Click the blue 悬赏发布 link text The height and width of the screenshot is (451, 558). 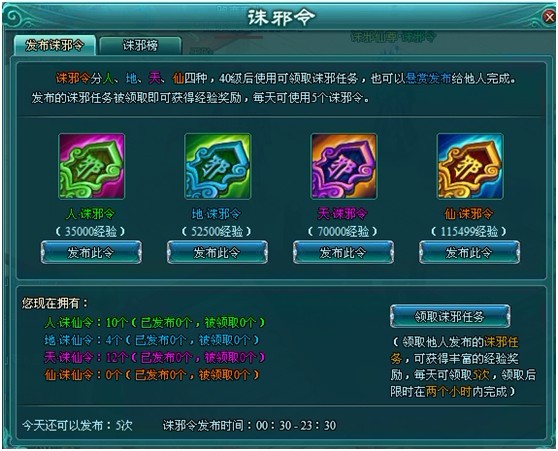pos(428,78)
